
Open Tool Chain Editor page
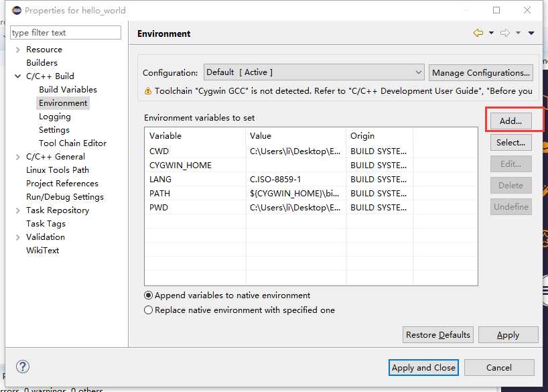tap(73, 143)
